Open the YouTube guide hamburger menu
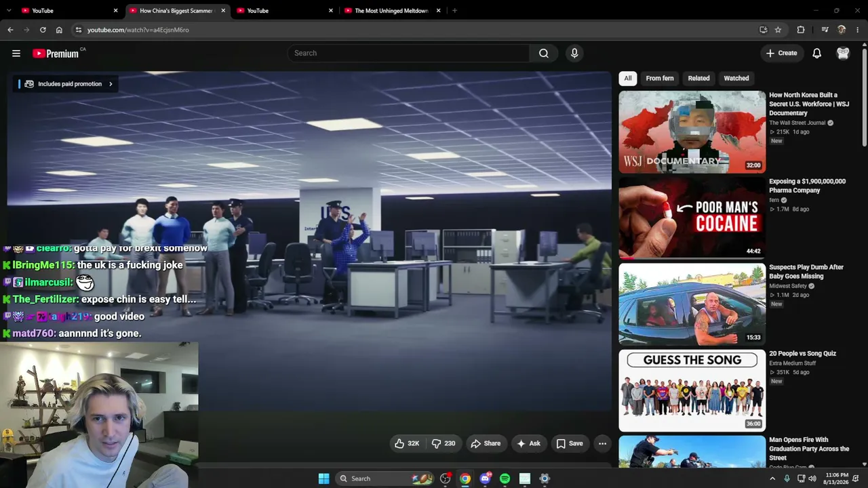Image resolution: width=868 pixels, height=488 pixels. pyautogui.click(x=16, y=54)
